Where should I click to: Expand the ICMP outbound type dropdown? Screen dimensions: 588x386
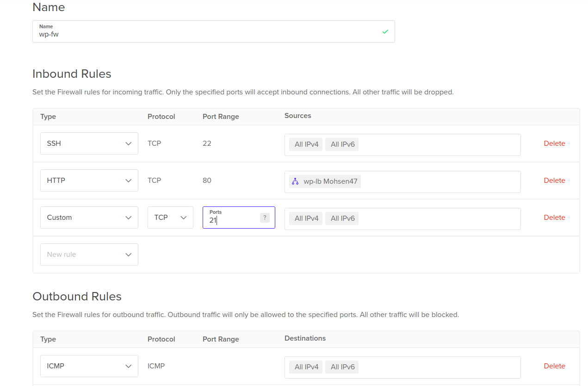pos(89,366)
